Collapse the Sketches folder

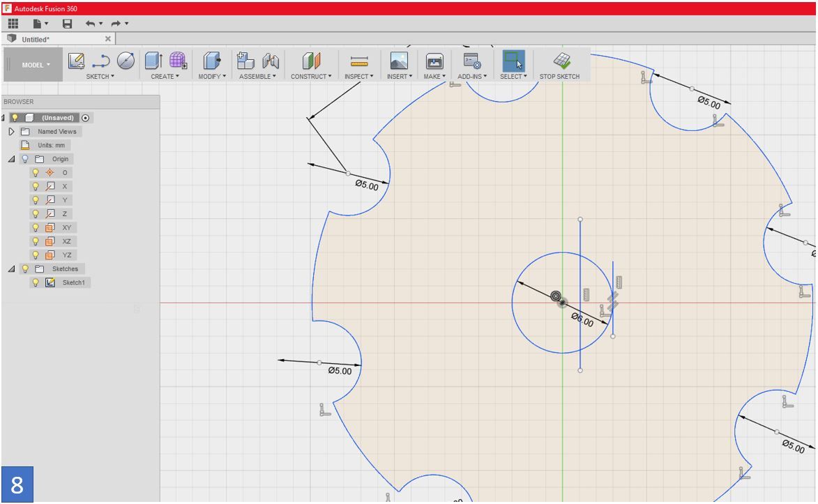pyautogui.click(x=11, y=269)
